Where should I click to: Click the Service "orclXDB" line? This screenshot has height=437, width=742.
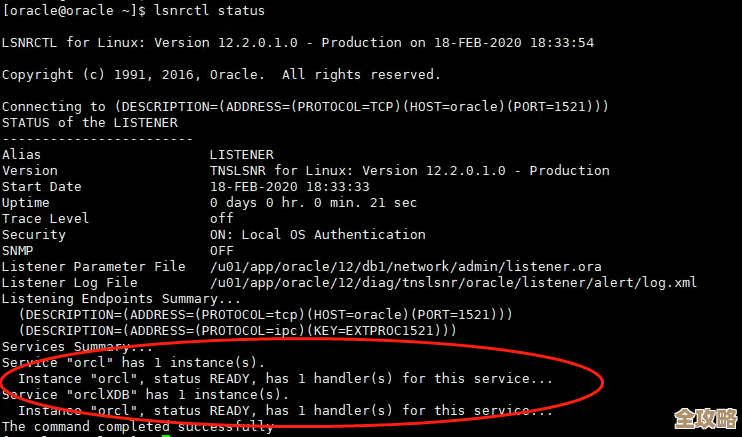click(x=145, y=394)
